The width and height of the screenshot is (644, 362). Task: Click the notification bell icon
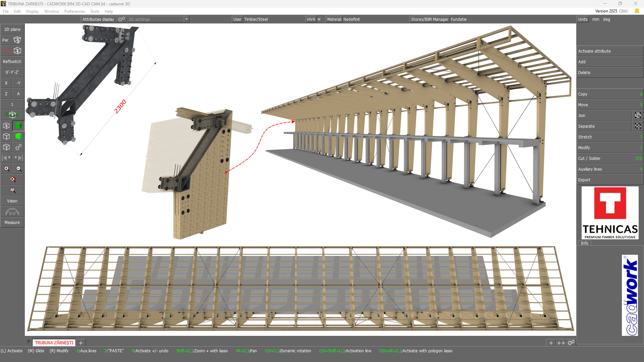(637, 11)
